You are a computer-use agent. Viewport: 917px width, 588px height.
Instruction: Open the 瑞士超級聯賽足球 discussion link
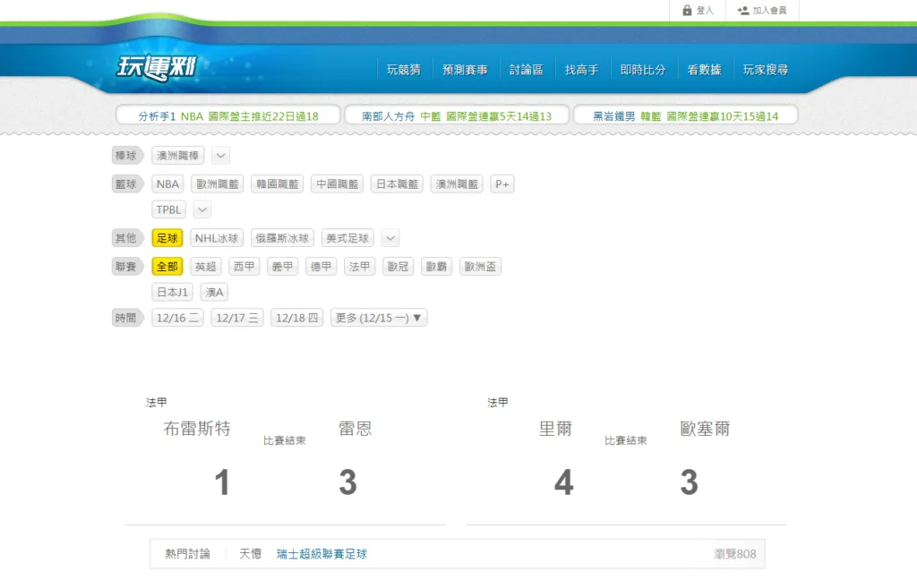click(x=321, y=554)
